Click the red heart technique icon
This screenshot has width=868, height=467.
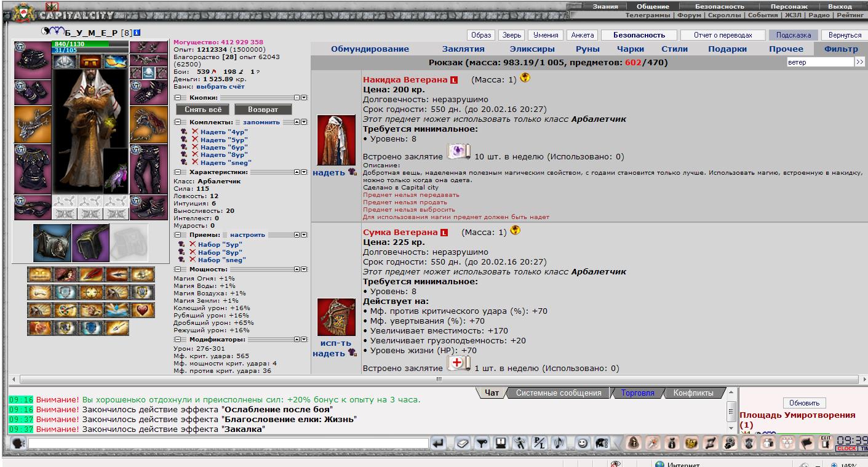142,310
